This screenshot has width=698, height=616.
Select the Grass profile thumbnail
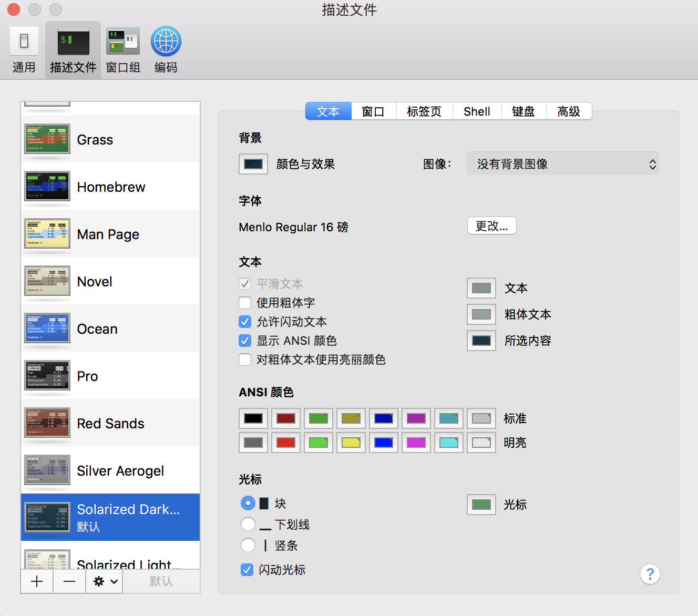pyautogui.click(x=47, y=139)
